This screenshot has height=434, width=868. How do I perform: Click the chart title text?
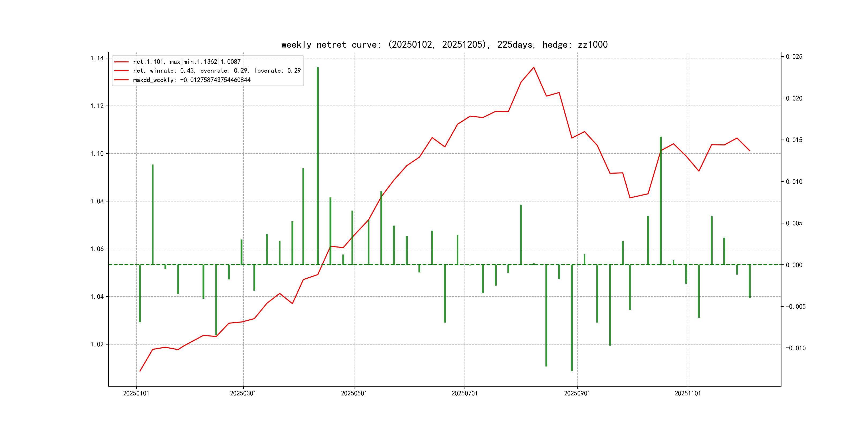(x=444, y=44)
